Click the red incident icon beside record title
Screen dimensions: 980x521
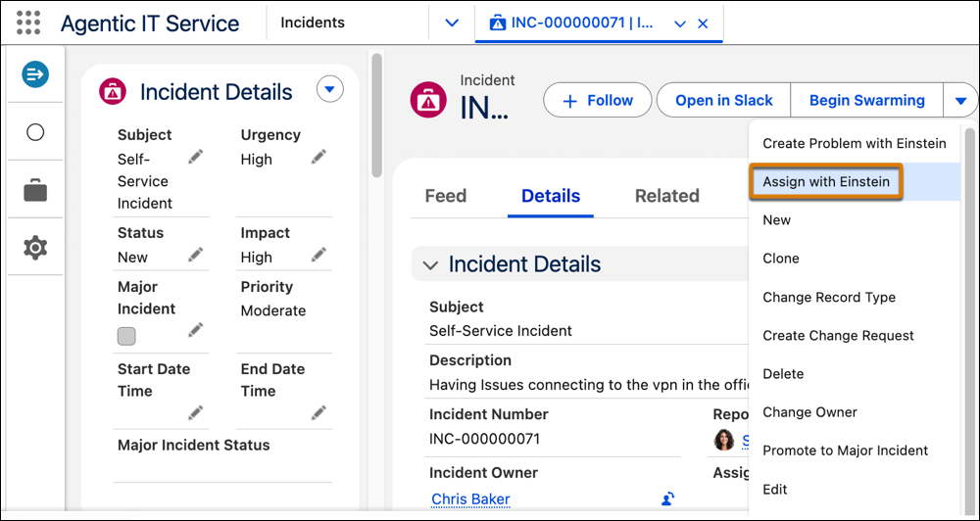428,101
